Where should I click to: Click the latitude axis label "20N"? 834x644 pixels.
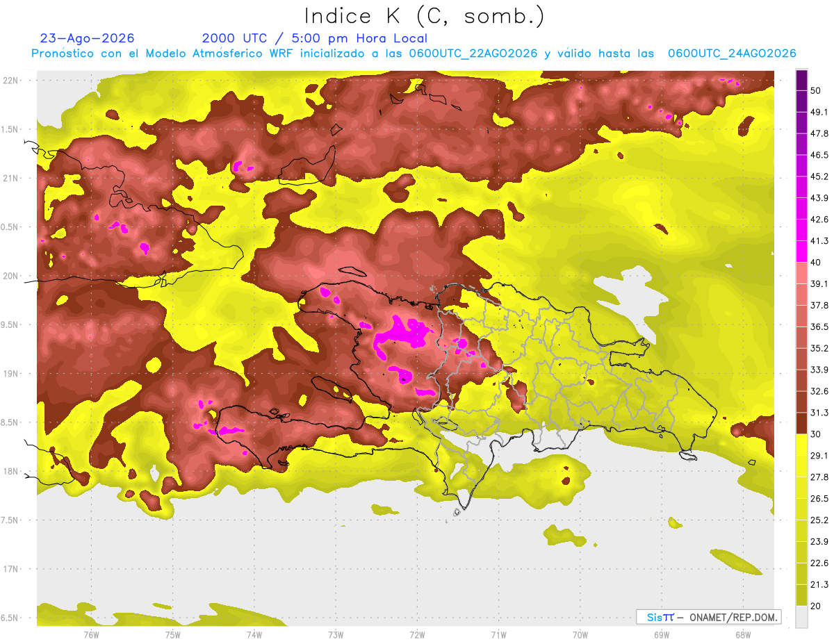tap(10, 276)
